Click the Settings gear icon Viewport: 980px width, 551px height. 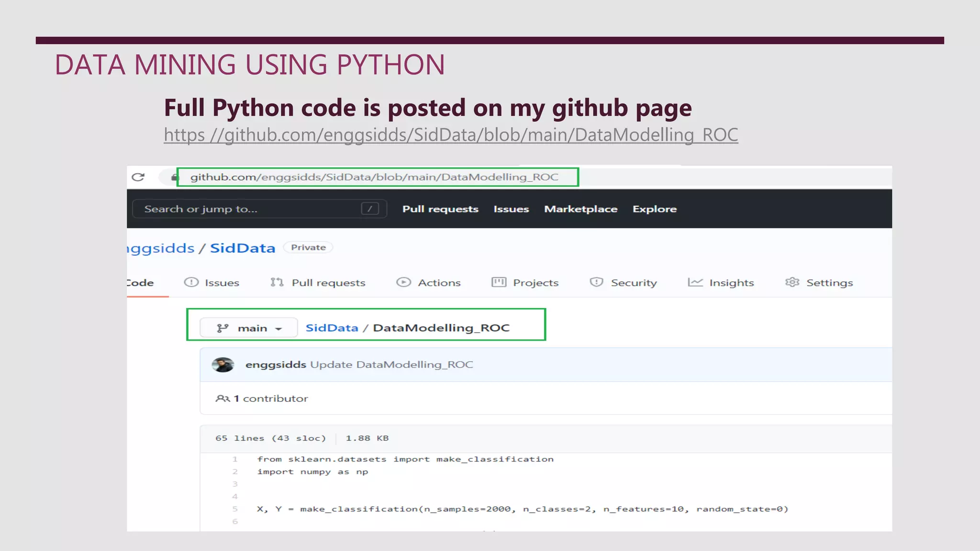click(792, 282)
